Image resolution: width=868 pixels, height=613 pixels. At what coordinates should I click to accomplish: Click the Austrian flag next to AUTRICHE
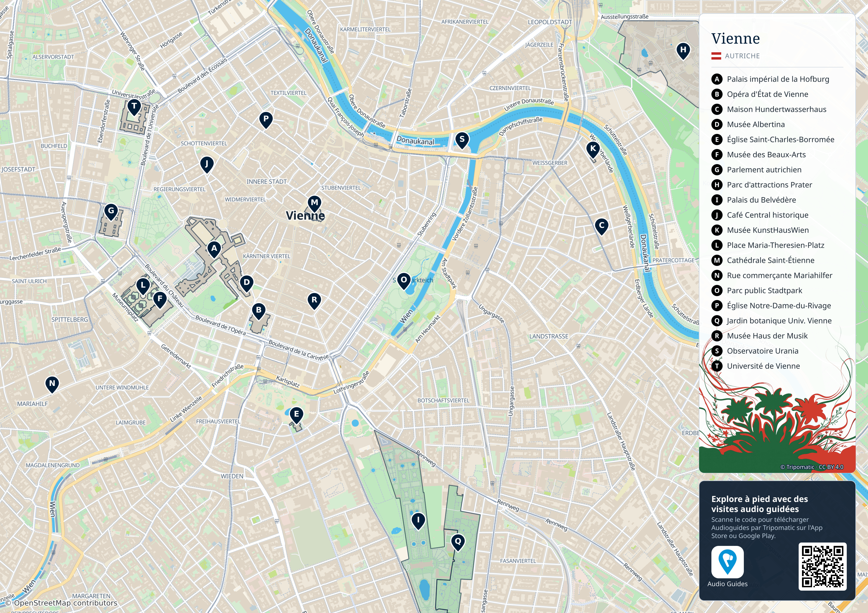pos(716,56)
